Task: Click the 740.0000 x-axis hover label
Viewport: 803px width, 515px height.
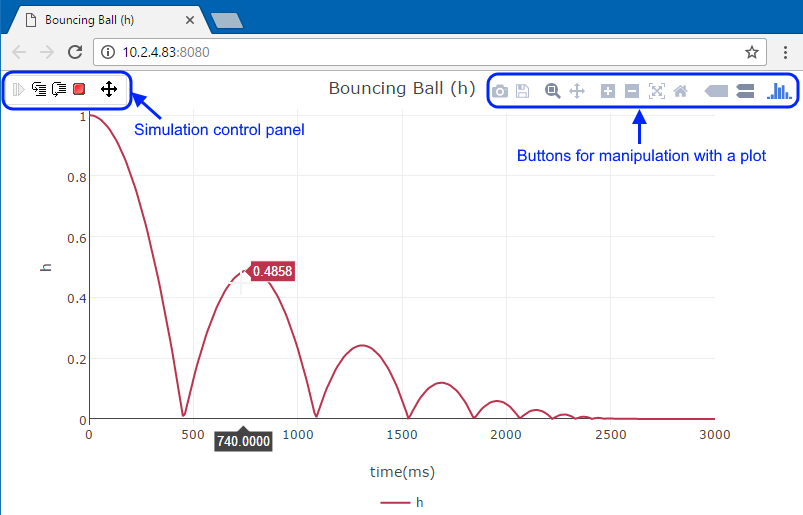Action: pyautogui.click(x=243, y=441)
